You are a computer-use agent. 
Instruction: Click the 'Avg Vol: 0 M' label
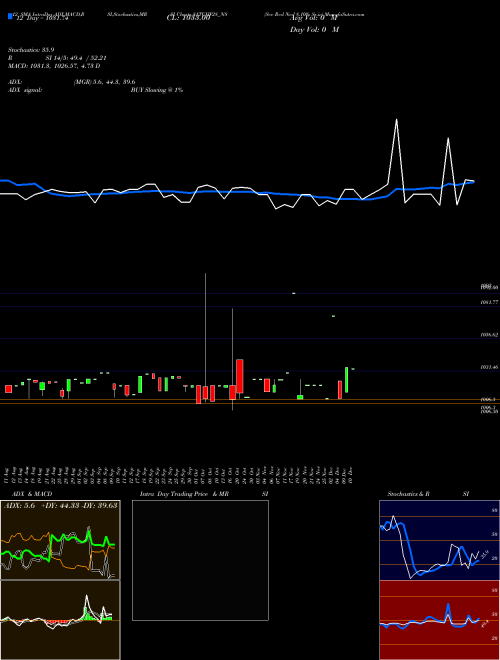pyautogui.click(x=314, y=18)
